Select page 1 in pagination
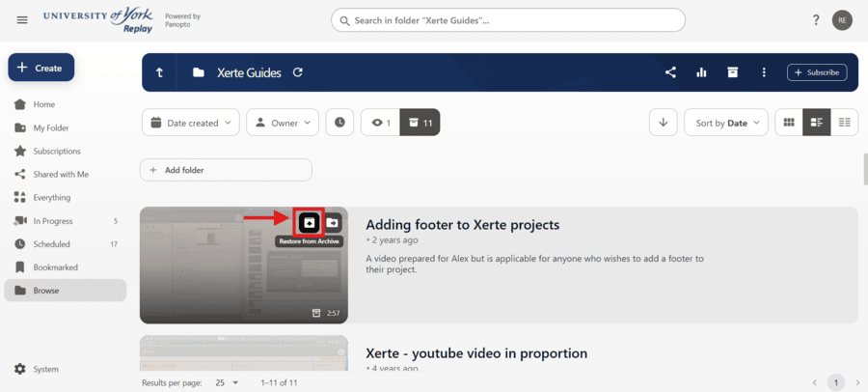This screenshot has height=392, width=868. (836, 382)
